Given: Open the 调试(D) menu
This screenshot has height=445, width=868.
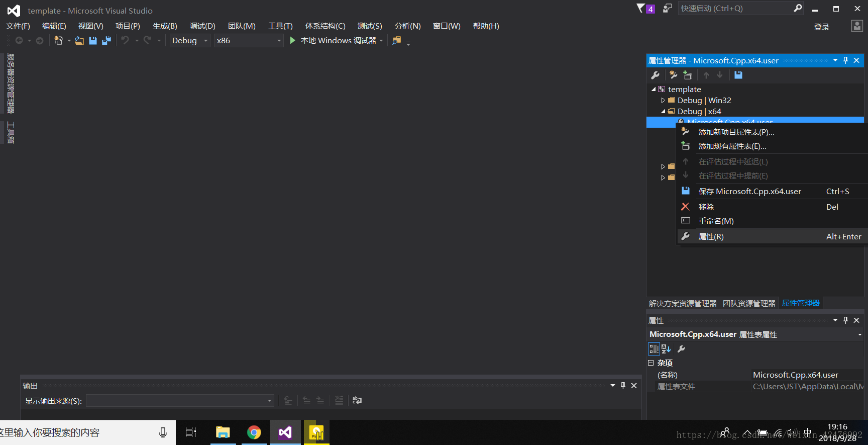Looking at the screenshot, I should pos(202,26).
